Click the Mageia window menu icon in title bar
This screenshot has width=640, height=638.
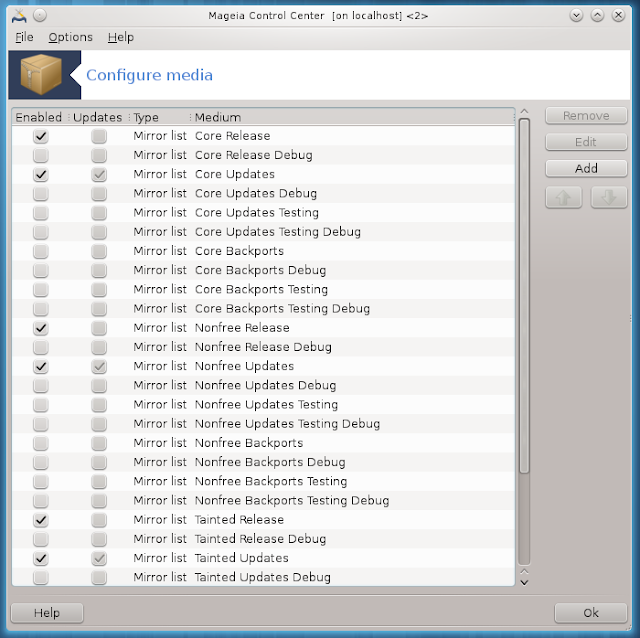[19, 16]
